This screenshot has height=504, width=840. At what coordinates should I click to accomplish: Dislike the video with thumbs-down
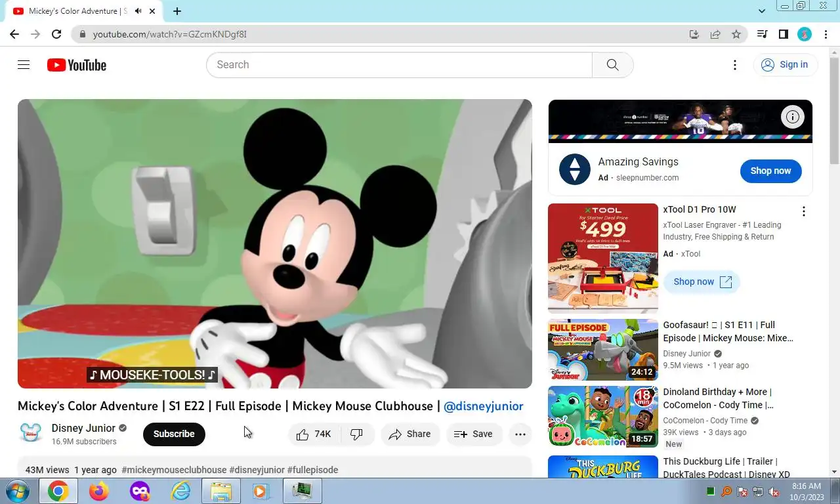[x=357, y=434]
